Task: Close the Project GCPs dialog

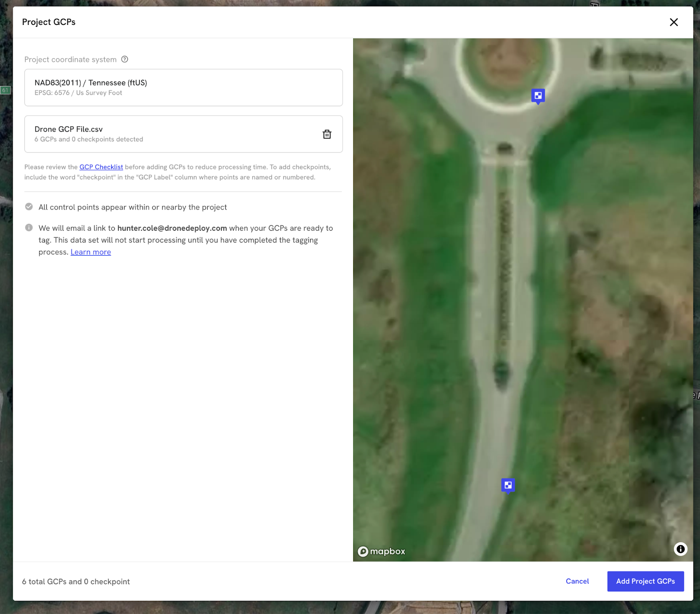Action: [673, 22]
